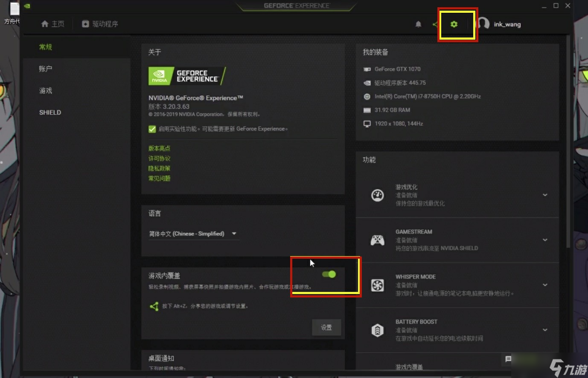The image size is (588, 378).
Task: Open the notifications bell icon
Action: [418, 24]
